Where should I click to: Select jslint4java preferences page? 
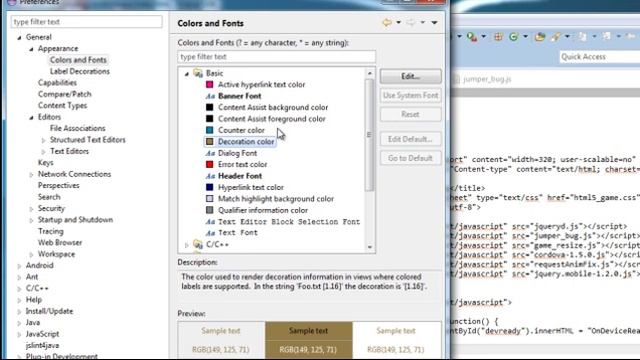click(x=42, y=346)
